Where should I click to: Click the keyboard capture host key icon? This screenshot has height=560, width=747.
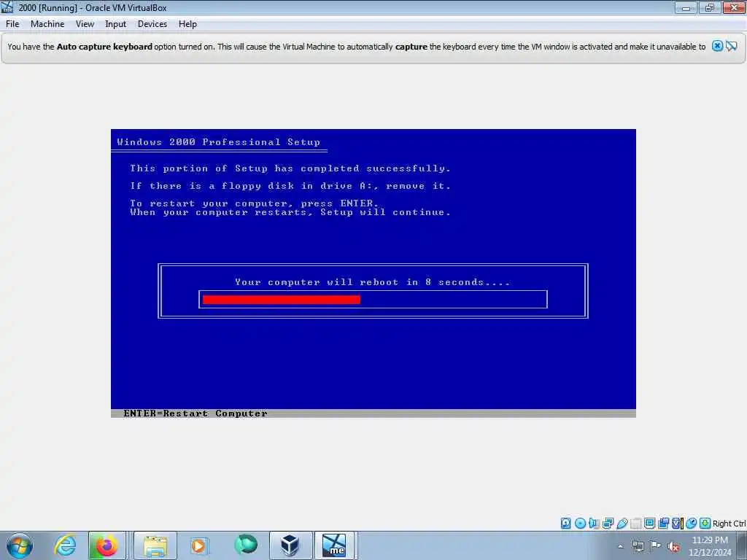[705, 524]
